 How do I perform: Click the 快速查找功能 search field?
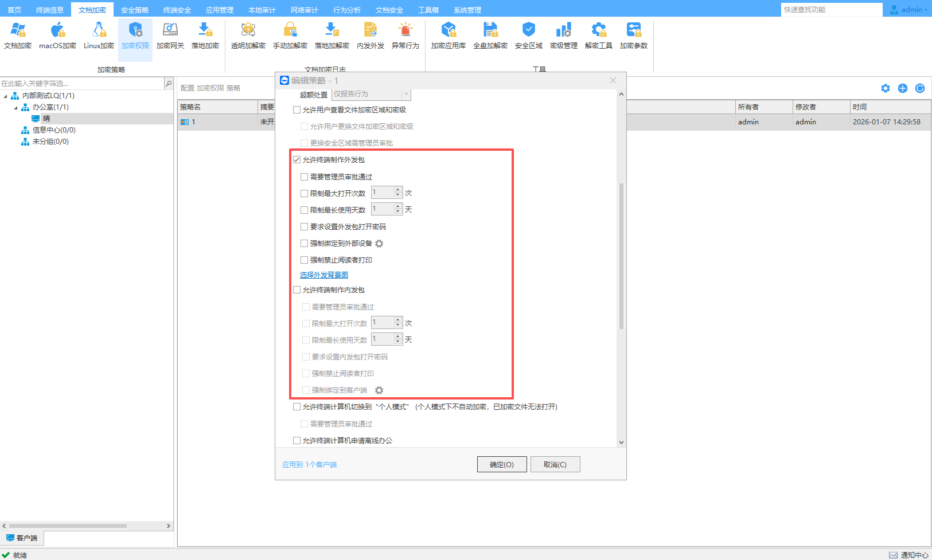[x=831, y=10]
